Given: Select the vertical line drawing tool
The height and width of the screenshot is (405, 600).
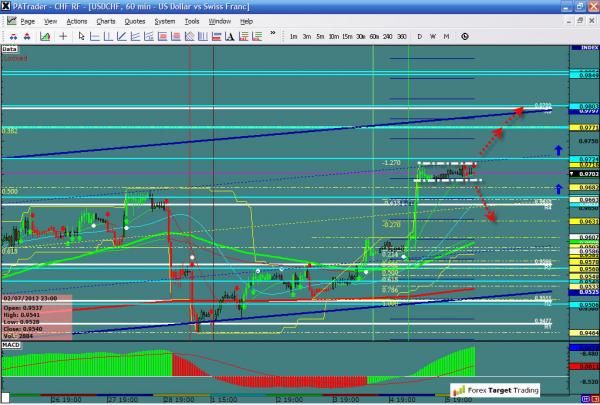Looking at the screenshot, I should coord(108,37).
